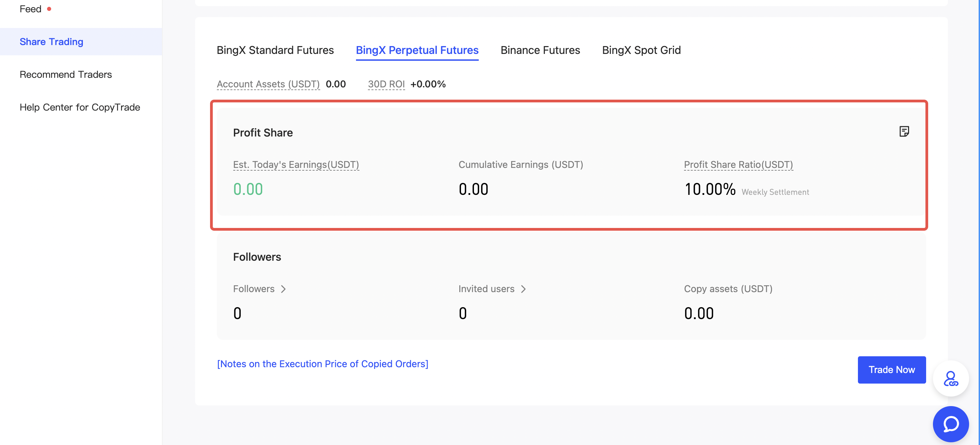
Task: Expand the Invited users chevron
Action: pyautogui.click(x=523, y=289)
